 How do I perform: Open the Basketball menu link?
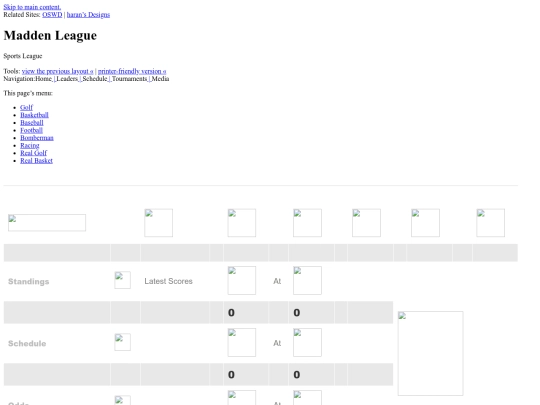[34, 115]
